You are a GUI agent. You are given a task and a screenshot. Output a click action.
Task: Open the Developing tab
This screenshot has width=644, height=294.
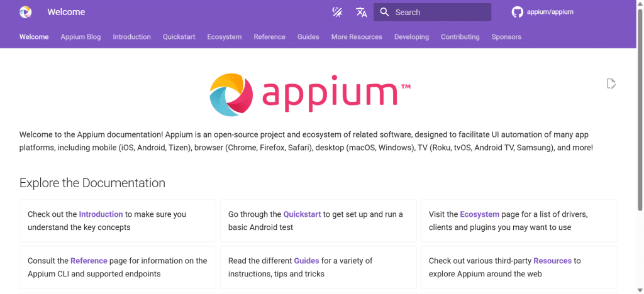(x=411, y=37)
